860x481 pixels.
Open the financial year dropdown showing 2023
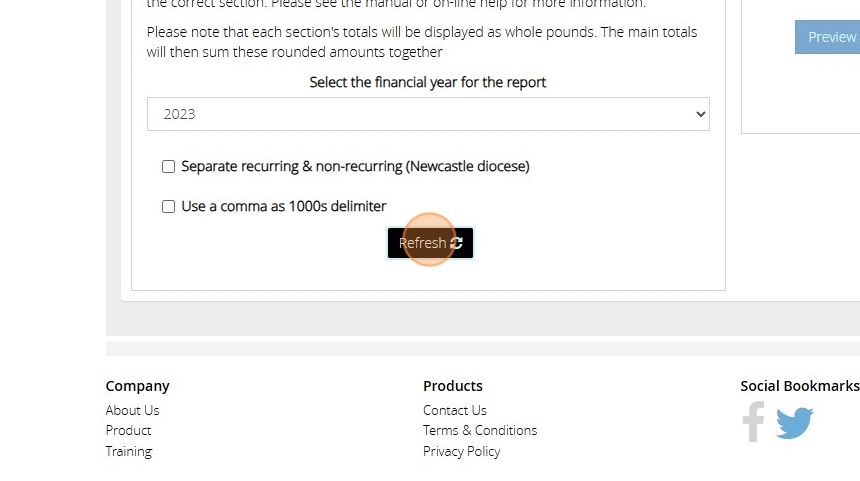pos(428,114)
